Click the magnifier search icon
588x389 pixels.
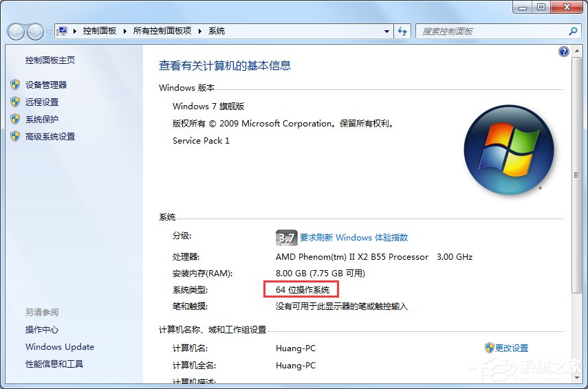[573, 32]
